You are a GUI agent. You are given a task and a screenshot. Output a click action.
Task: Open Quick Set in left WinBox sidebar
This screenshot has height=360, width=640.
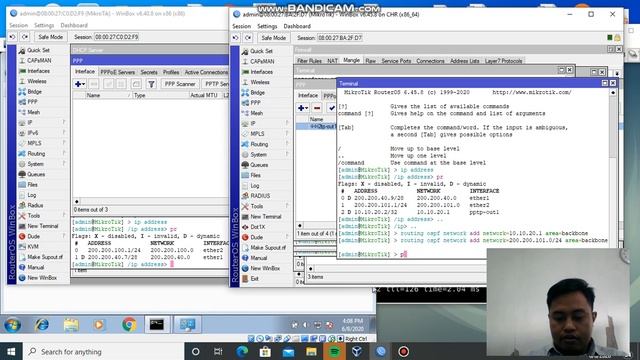[x=38, y=50]
